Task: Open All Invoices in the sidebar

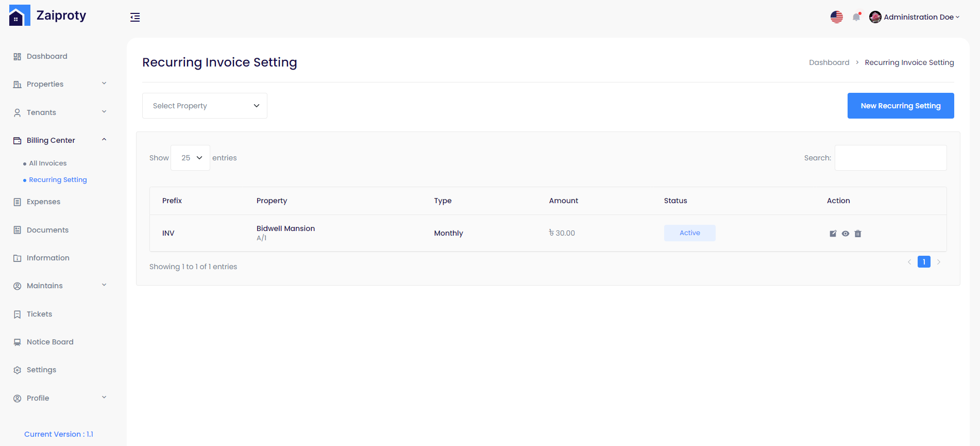Action: [x=48, y=163]
